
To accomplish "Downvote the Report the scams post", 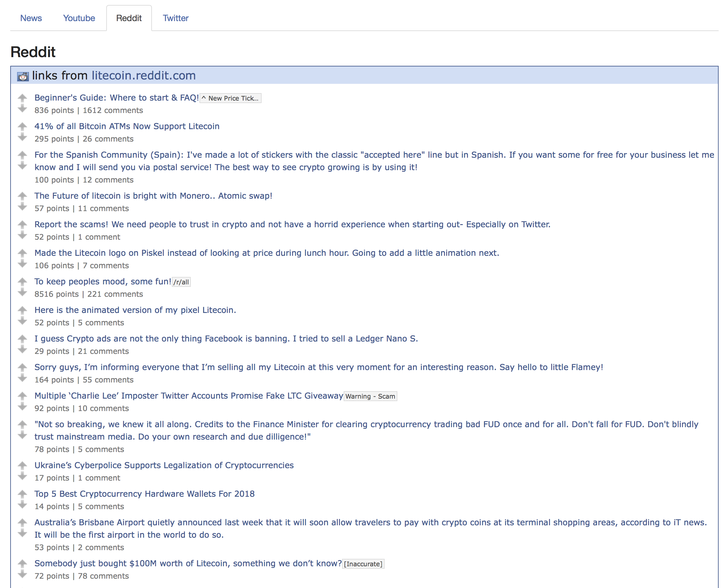I will click(x=22, y=235).
